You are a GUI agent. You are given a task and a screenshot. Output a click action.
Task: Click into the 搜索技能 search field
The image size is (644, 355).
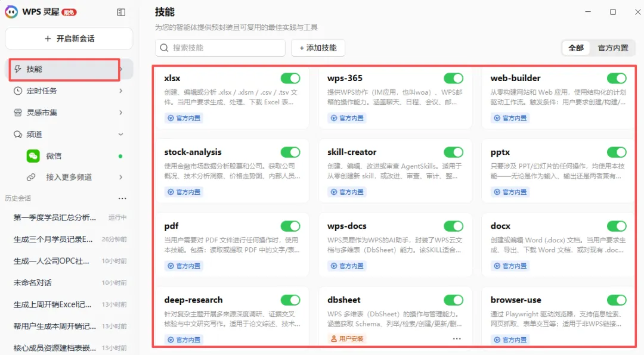click(x=220, y=48)
